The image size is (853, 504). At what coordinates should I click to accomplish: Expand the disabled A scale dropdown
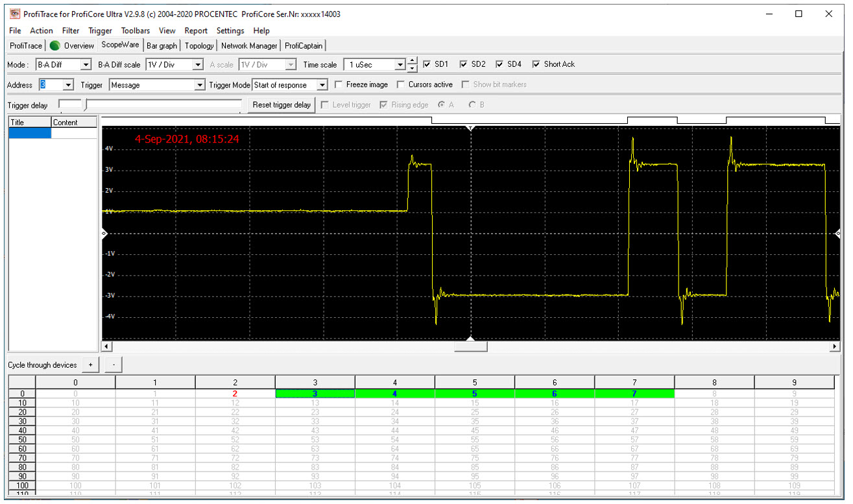point(291,65)
